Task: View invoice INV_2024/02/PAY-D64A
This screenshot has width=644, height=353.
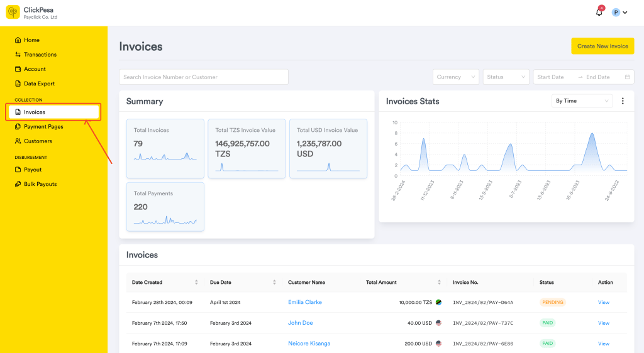Action: 603,302
